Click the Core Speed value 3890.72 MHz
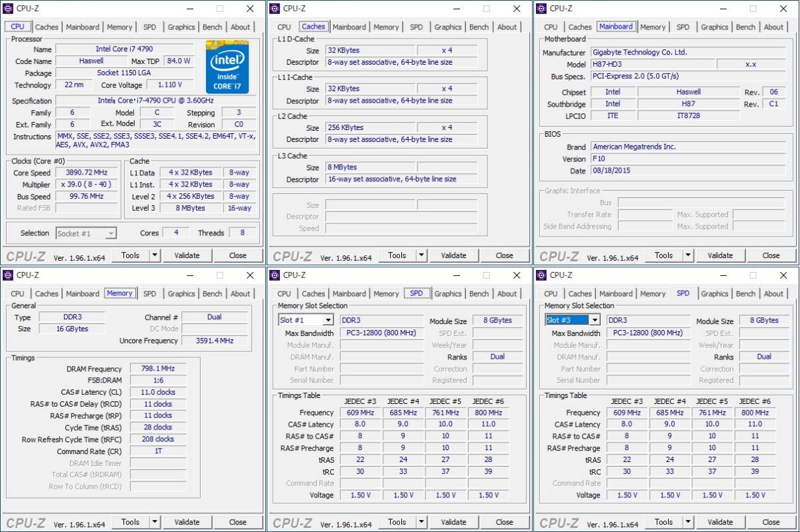The image size is (800, 532). tap(87, 173)
